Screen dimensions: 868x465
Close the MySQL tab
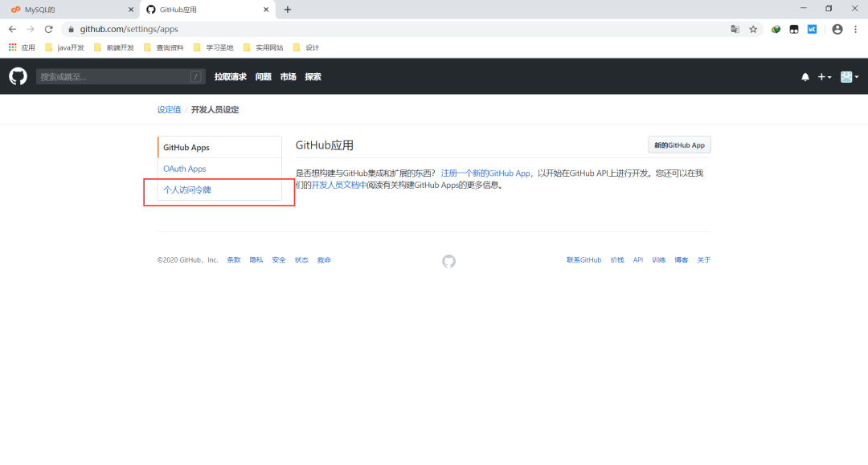tap(131, 10)
